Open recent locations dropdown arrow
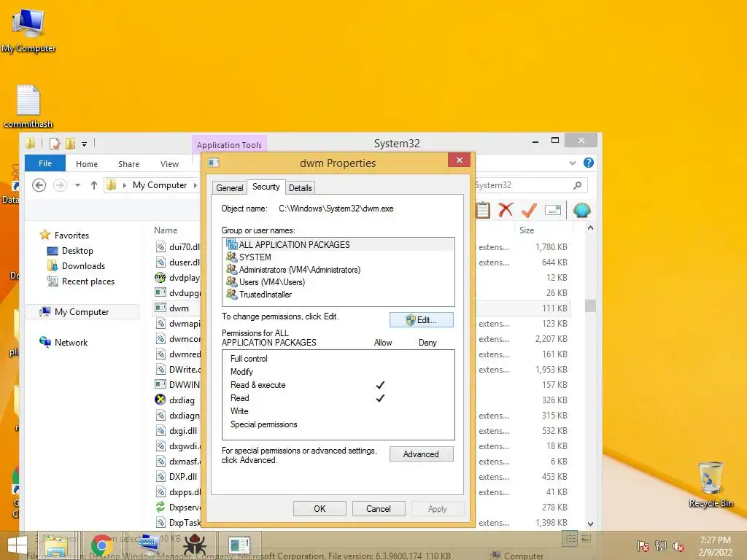The width and height of the screenshot is (747, 560). (x=77, y=185)
